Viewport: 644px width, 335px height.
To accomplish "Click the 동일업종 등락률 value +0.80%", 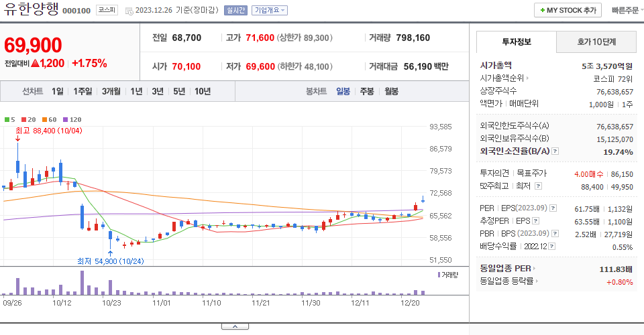I will pos(619,282).
